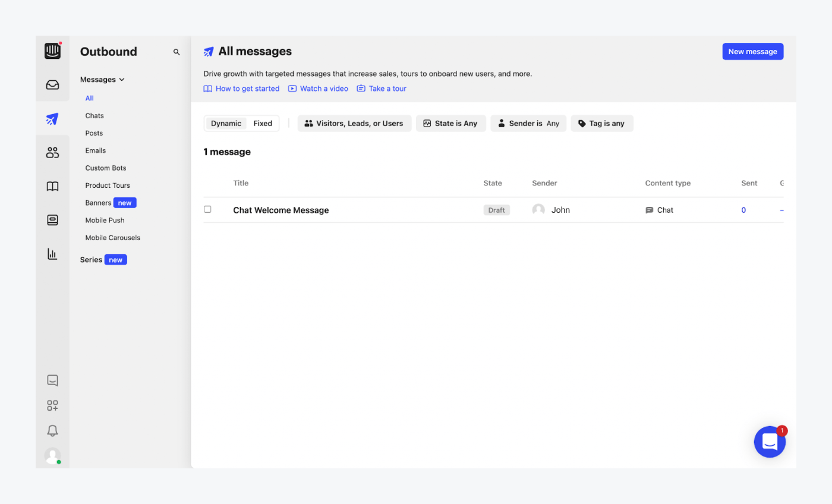Open the Intercom messenger bubble
Screen dimensions: 832x504
[770, 442]
